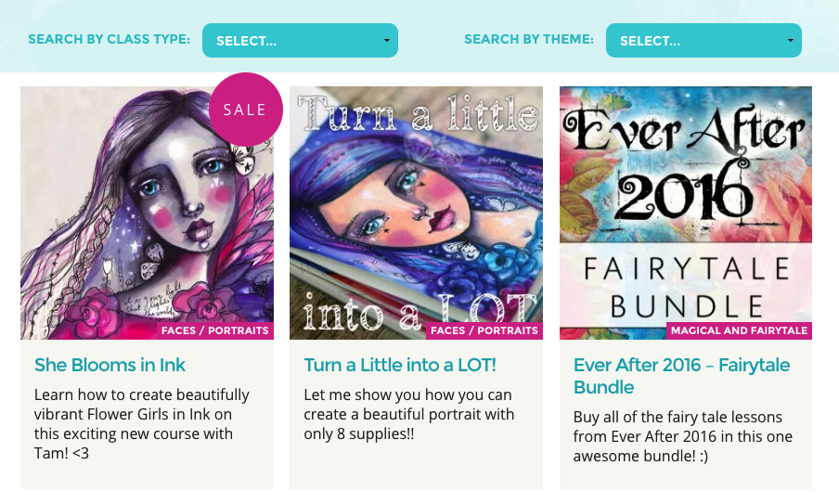Click the theme dropdown arrow
This screenshot has width=839, height=504.
[x=791, y=40]
